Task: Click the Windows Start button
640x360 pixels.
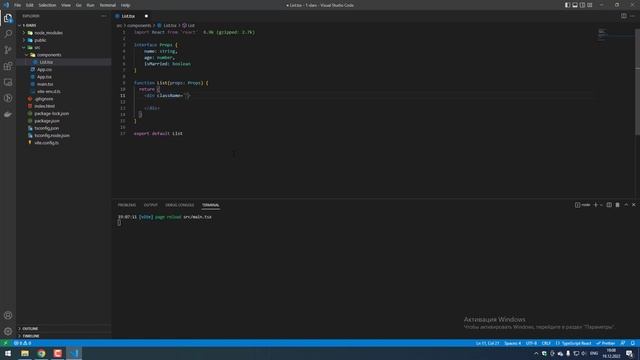Action: (8, 353)
